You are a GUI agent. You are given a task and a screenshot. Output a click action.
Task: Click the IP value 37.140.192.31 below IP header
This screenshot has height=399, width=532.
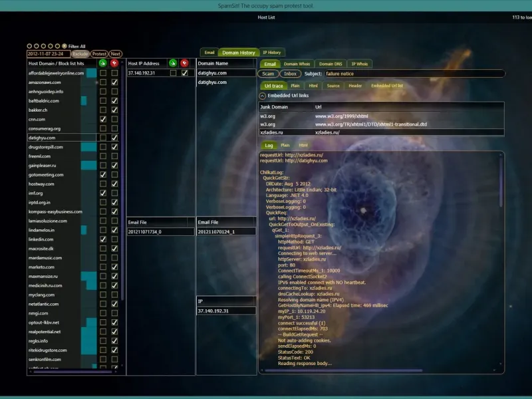click(x=226, y=311)
